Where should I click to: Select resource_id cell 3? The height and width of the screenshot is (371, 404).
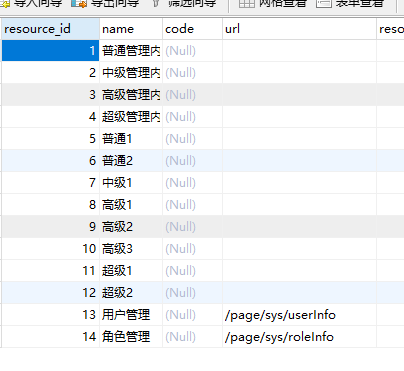50,95
